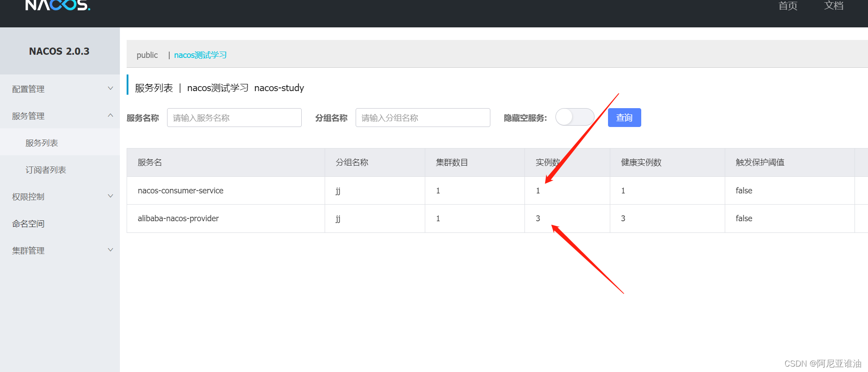Switch to nacos测试学习 namespace

pos(200,55)
